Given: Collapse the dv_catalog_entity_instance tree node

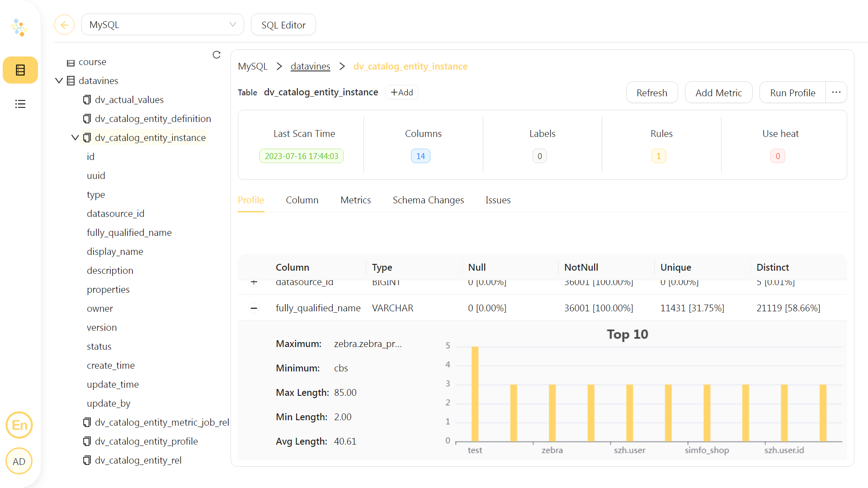Looking at the screenshot, I should click(x=75, y=137).
